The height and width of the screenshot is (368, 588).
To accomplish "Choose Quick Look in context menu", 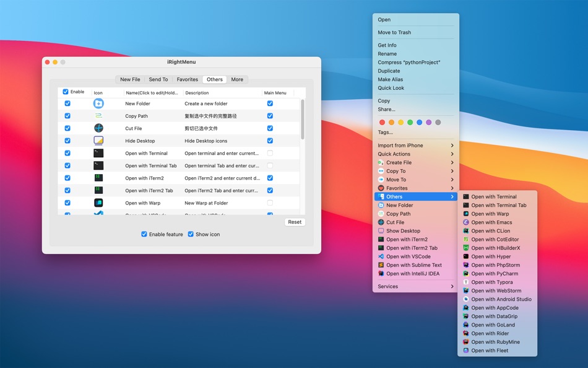I will coord(415,88).
